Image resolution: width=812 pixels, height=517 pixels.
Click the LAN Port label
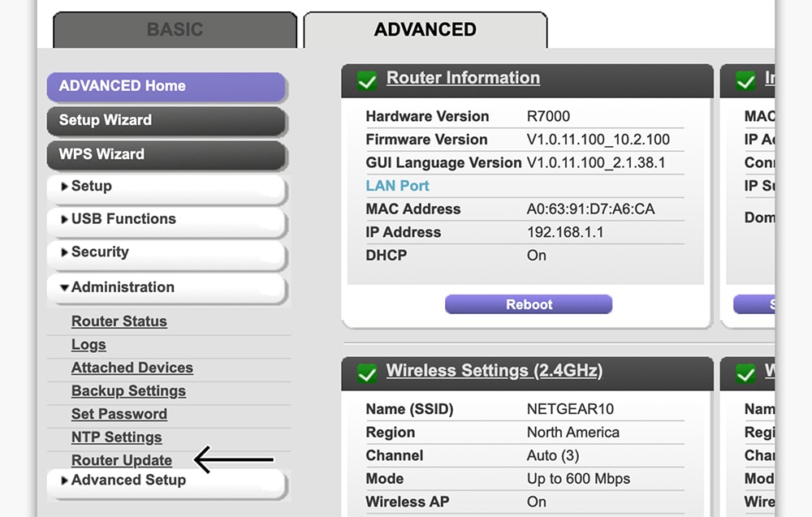[x=397, y=186]
